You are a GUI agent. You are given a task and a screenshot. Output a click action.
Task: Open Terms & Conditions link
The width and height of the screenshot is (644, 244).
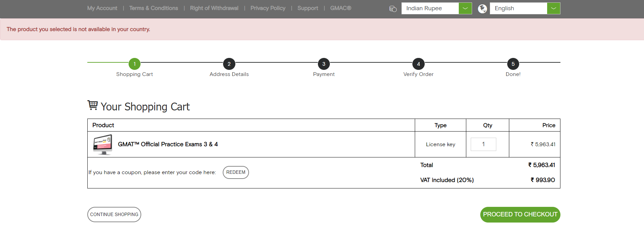153,8
